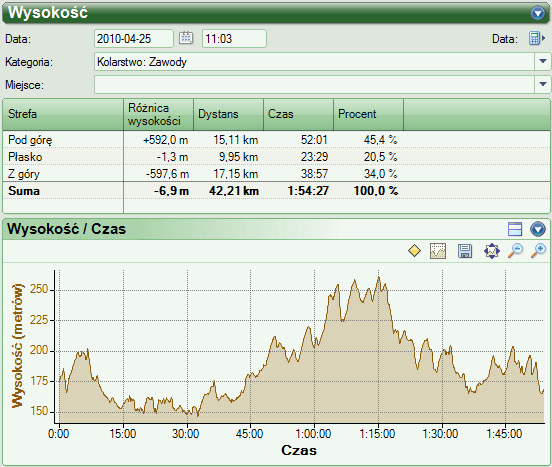Open the Wysokość panel menu arrow
The height and width of the screenshot is (467, 552).
pyautogui.click(x=537, y=13)
